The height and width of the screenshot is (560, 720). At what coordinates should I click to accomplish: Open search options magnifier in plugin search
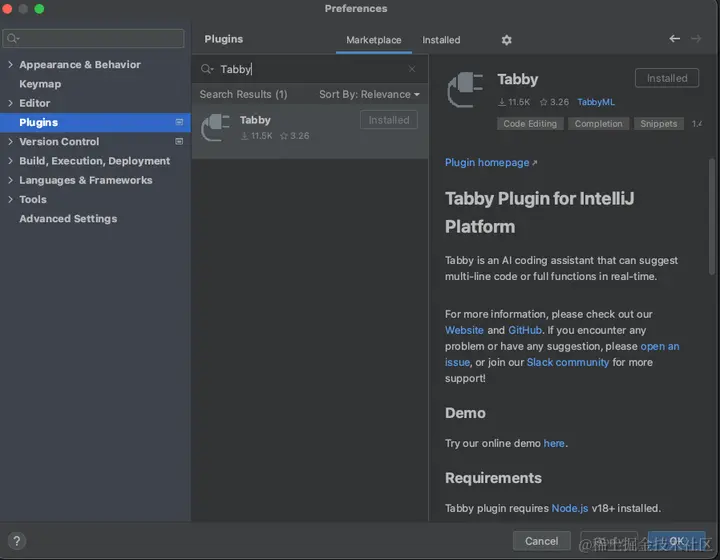pos(207,69)
